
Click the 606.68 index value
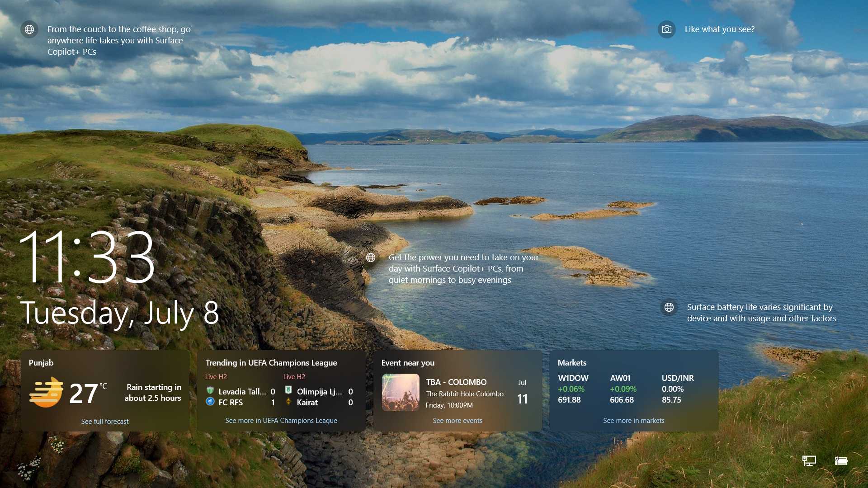(x=622, y=400)
